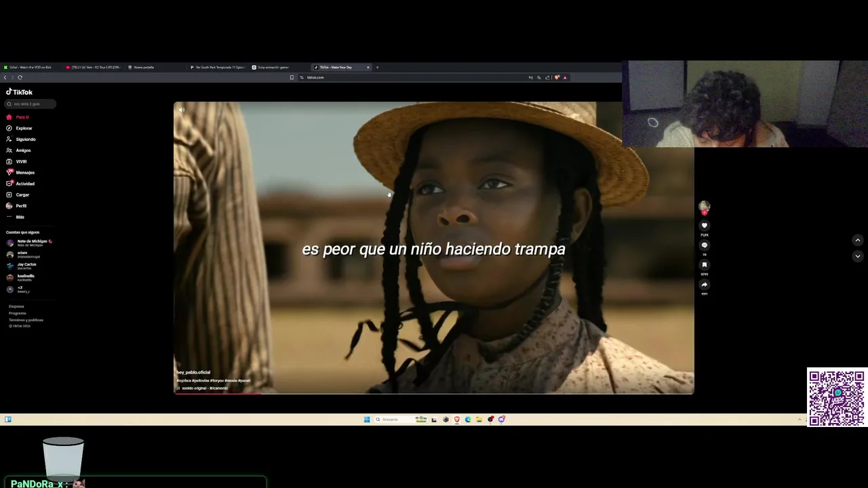This screenshot has height=488, width=868.
Task: Share the video with arrow icon
Action: [x=704, y=285]
